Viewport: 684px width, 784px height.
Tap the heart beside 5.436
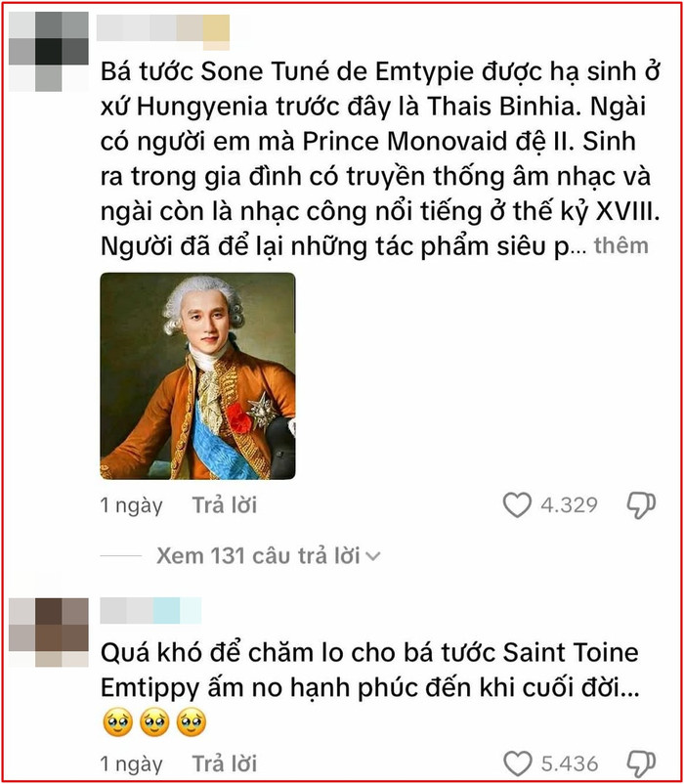click(517, 763)
